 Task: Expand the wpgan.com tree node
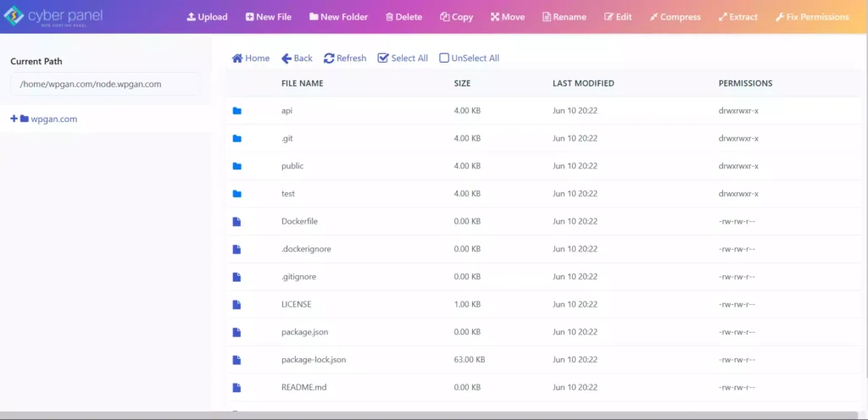pos(14,119)
